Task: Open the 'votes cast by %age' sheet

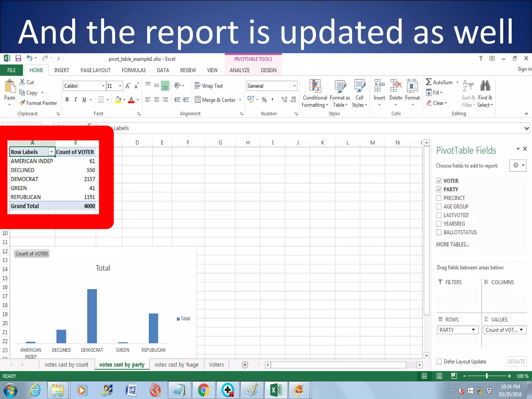Action: 177,365
